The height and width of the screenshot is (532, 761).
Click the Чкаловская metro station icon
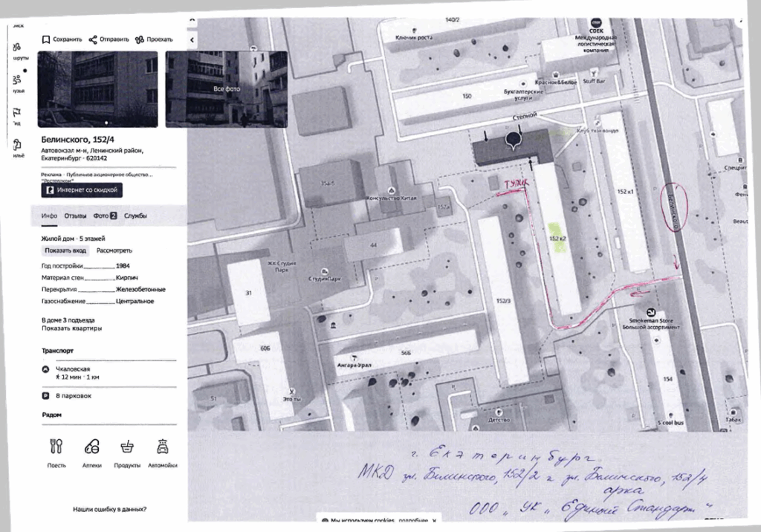pyautogui.click(x=45, y=369)
